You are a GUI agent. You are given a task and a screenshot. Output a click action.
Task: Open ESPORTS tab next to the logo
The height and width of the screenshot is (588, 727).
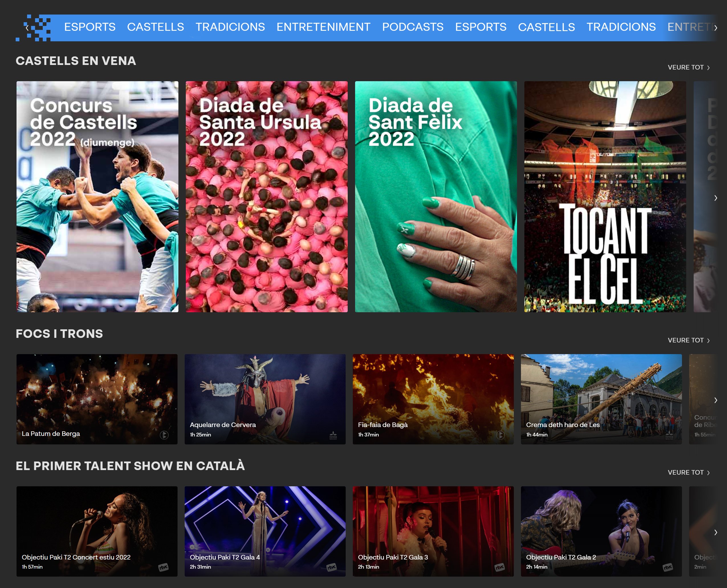point(90,27)
